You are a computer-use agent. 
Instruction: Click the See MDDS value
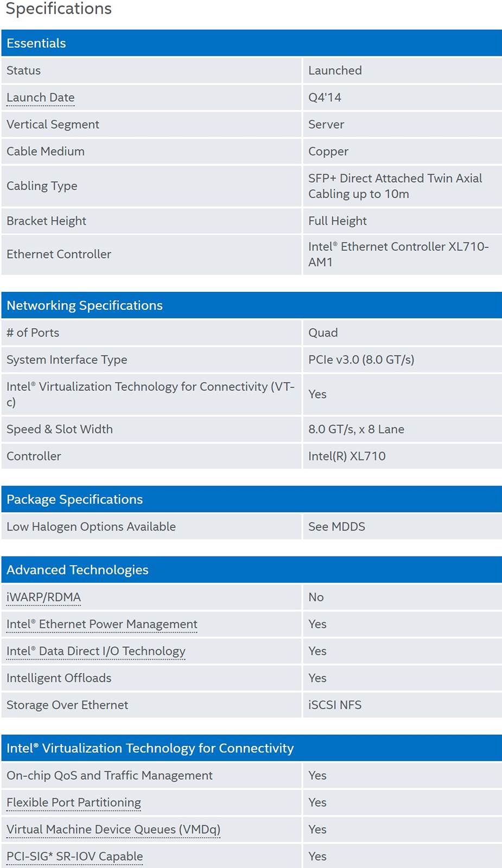point(336,527)
